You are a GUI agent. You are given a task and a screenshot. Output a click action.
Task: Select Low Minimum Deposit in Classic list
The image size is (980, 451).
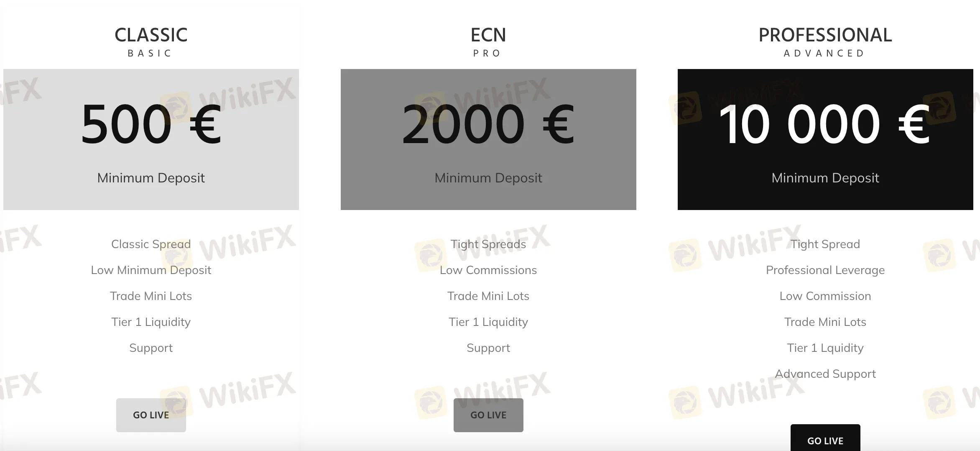151,270
